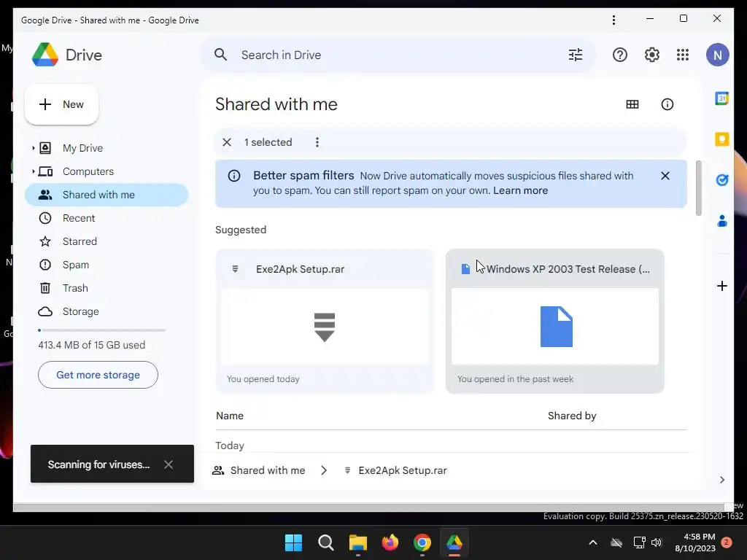Open the Spam folder
747x560 pixels.
click(76, 265)
